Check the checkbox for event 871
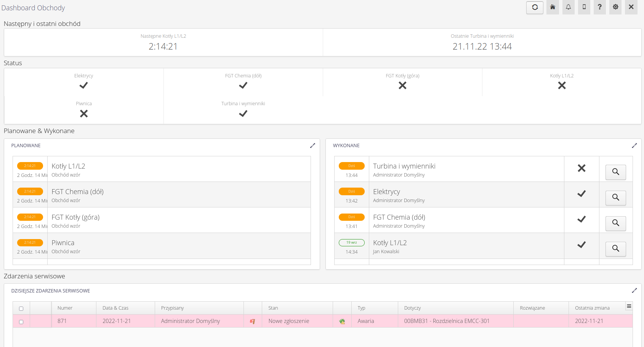644x347 pixels. [x=21, y=322]
